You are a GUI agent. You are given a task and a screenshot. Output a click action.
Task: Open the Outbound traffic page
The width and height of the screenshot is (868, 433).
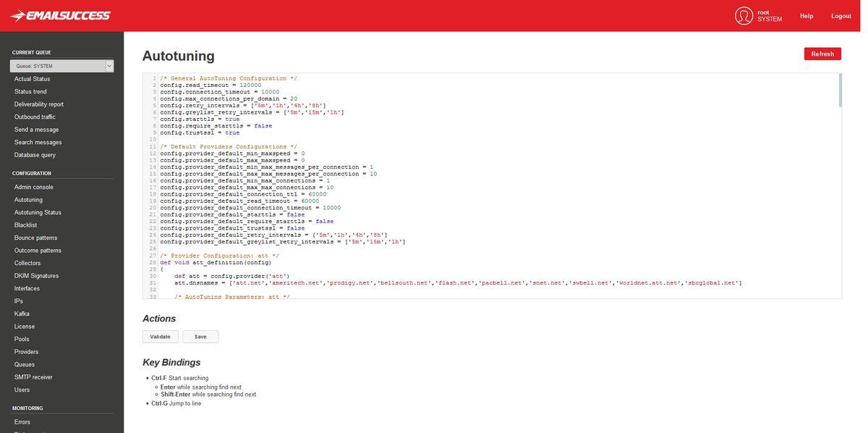[35, 117]
